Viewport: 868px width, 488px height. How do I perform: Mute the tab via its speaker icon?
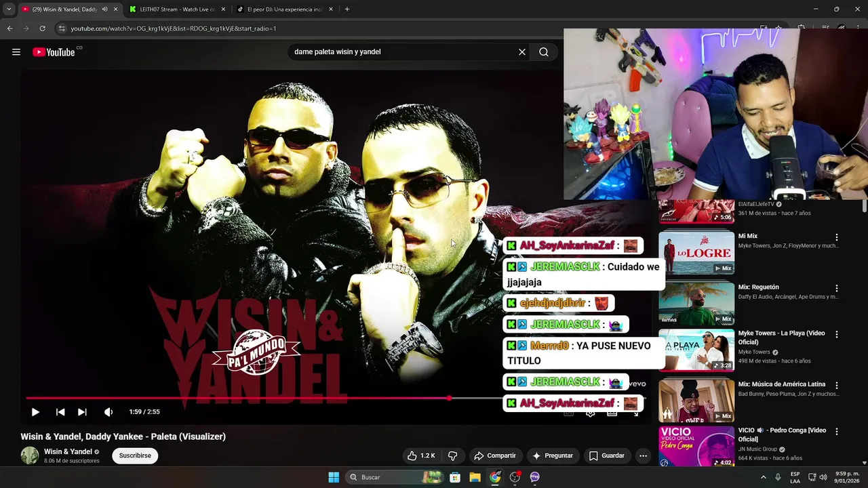coord(104,9)
